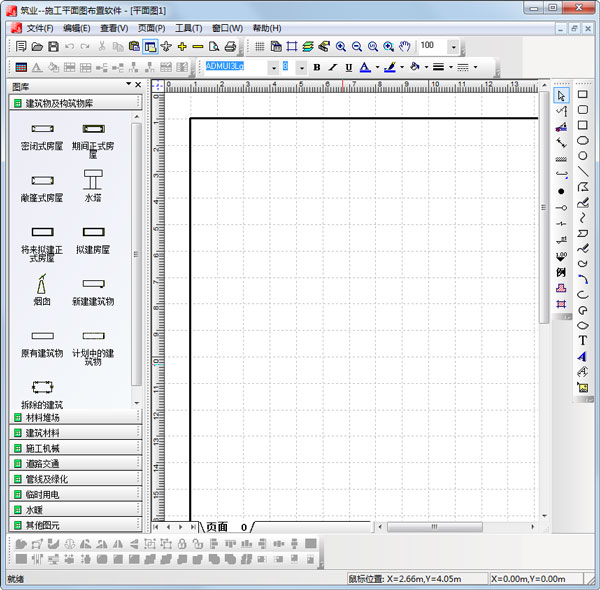This screenshot has height=590, width=600.
Task: Open the 页面(P) menu
Action: pos(152,28)
